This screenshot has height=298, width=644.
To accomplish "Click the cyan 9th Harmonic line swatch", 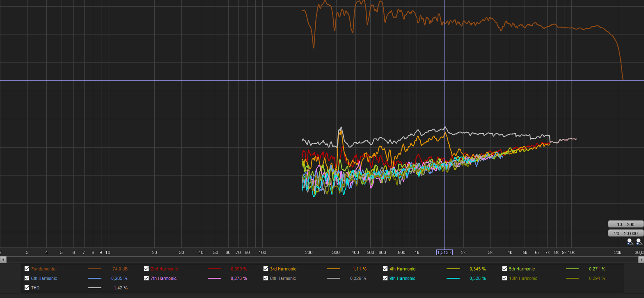I will (453, 278).
